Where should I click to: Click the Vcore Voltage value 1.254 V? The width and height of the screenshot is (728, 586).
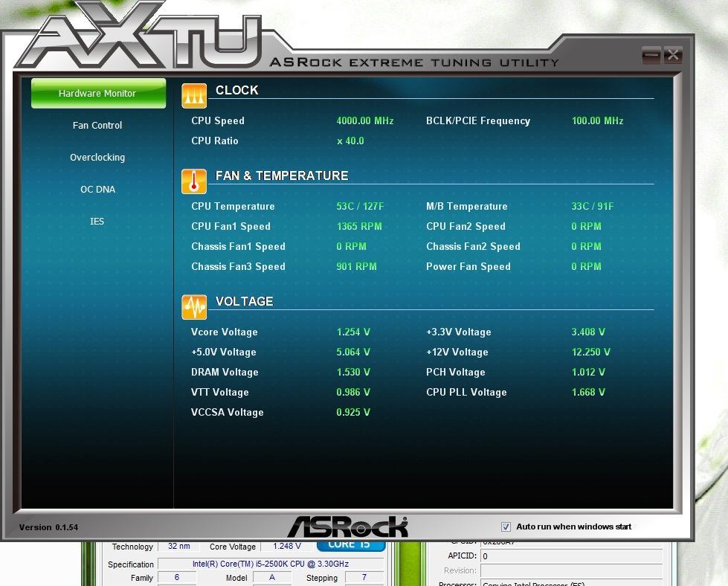[353, 332]
